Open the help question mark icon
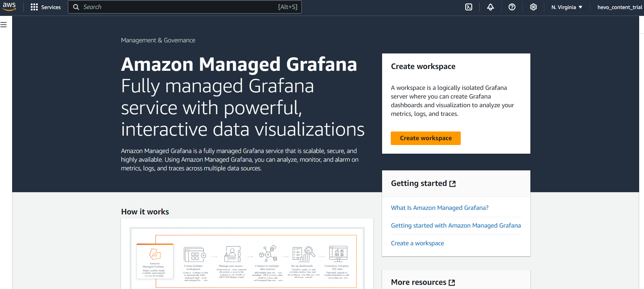 tap(512, 7)
